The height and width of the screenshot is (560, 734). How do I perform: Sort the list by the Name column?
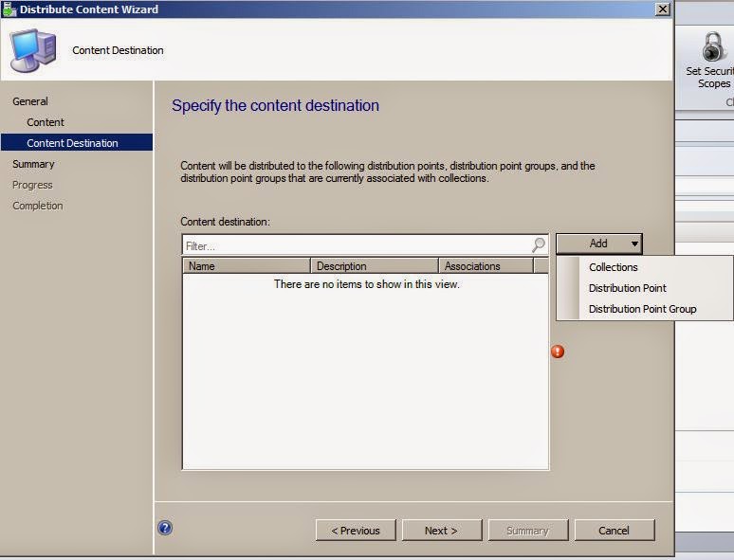pos(247,265)
